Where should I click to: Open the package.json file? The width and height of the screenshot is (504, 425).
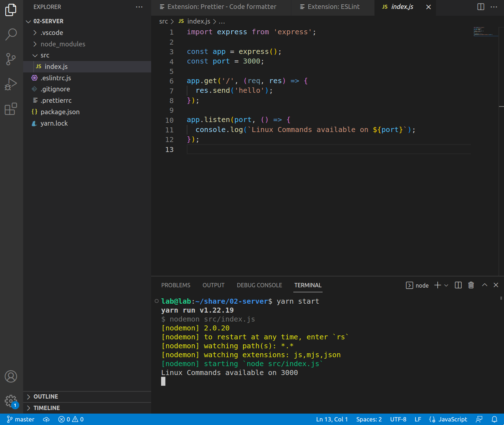coord(87,112)
